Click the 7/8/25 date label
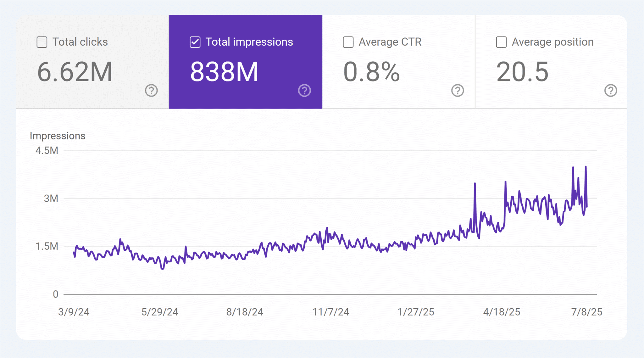 (x=587, y=312)
